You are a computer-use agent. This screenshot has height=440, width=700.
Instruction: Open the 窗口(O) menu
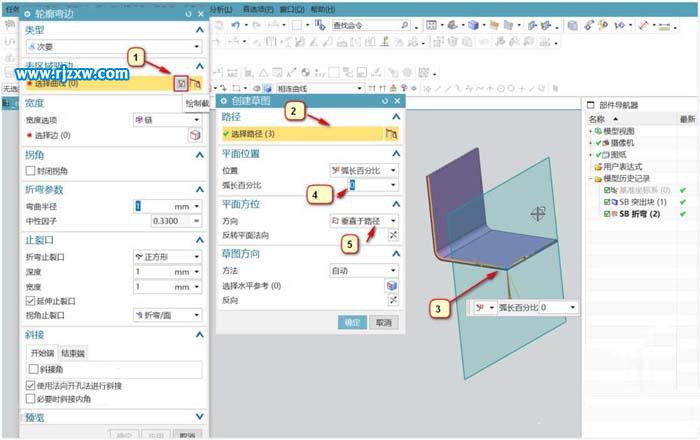point(292,9)
